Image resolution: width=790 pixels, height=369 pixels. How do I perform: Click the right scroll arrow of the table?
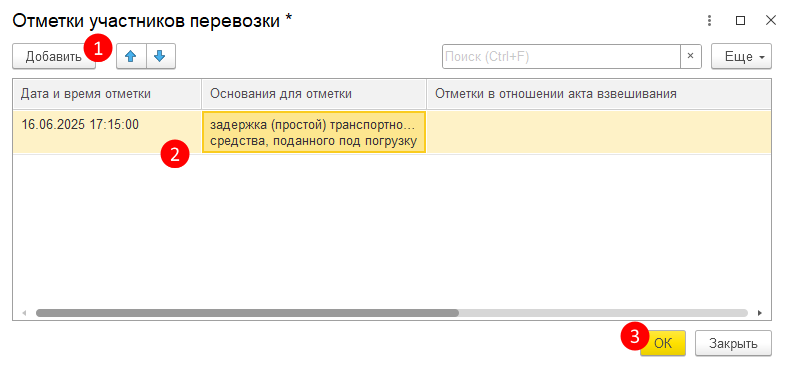[x=760, y=313]
